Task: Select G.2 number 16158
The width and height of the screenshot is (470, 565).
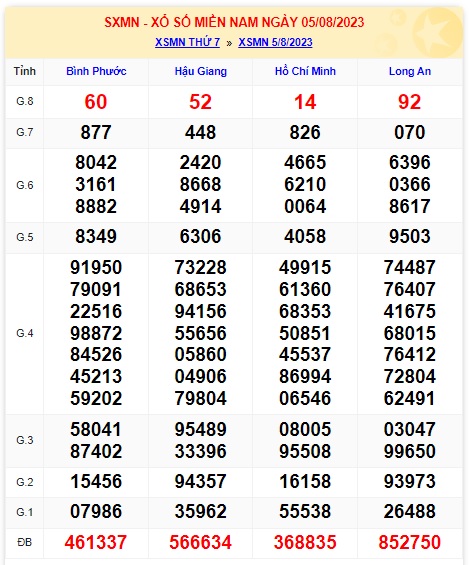Action: click(305, 481)
